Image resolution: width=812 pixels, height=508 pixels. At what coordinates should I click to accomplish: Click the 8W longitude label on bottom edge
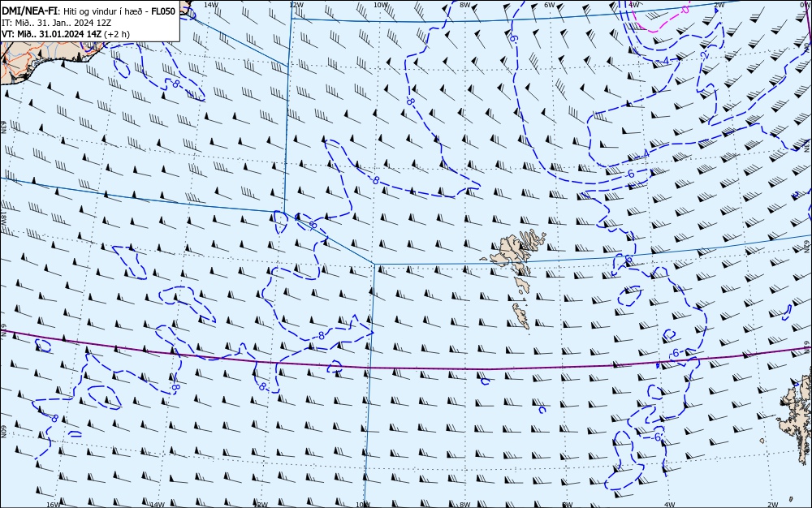point(465,505)
